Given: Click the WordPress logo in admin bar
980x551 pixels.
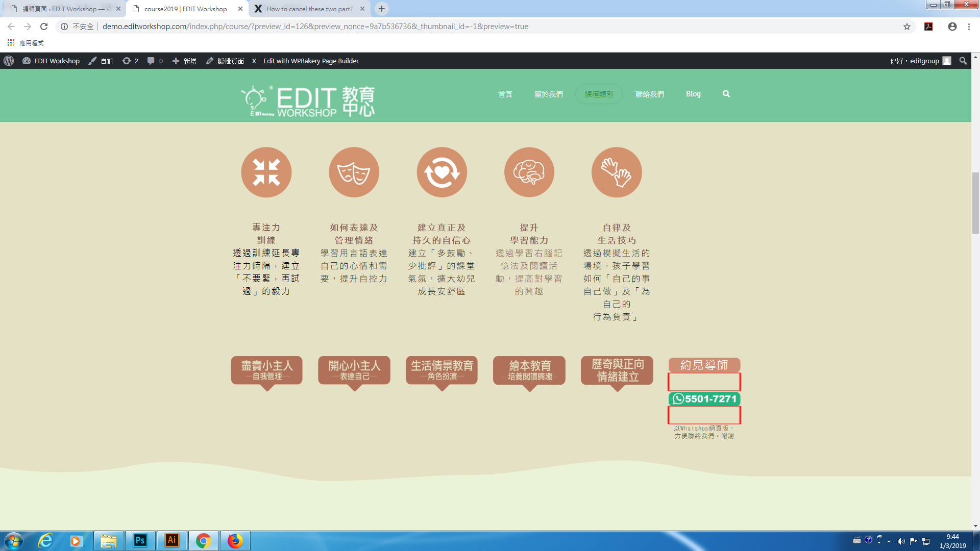Looking at the screenshot, I should 9,61.
